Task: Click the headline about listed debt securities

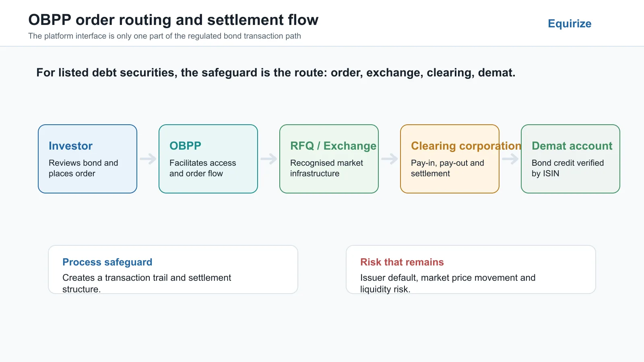Action: coord(276,73)
